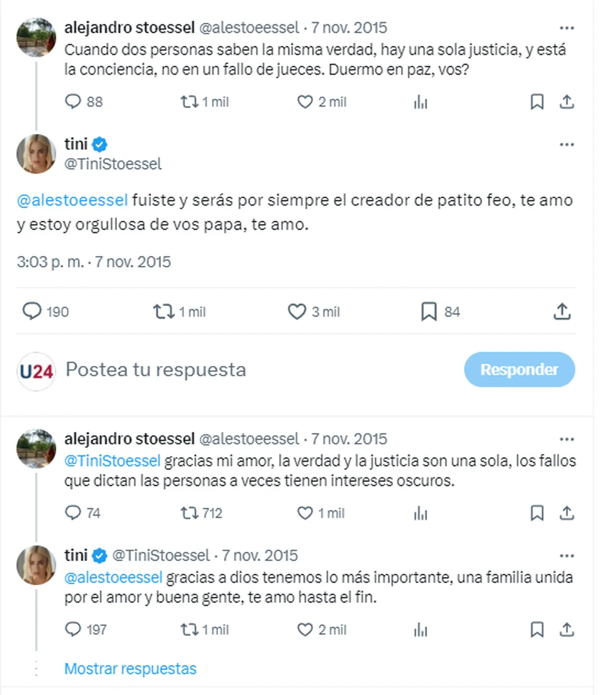Image resolution: width=616 pixels, height=695 pixels.
Task: Expand 'Mostrar respuestas' link
Action: point(130,669)
